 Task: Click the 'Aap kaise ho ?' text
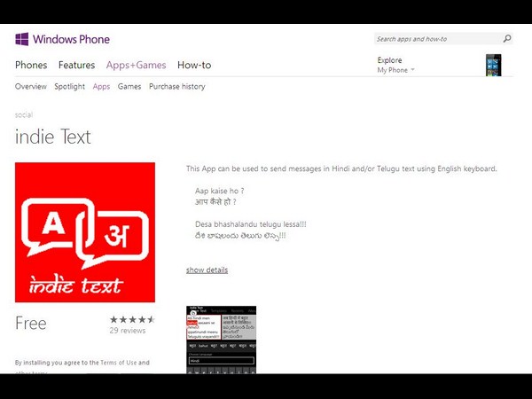click(220, 191)
